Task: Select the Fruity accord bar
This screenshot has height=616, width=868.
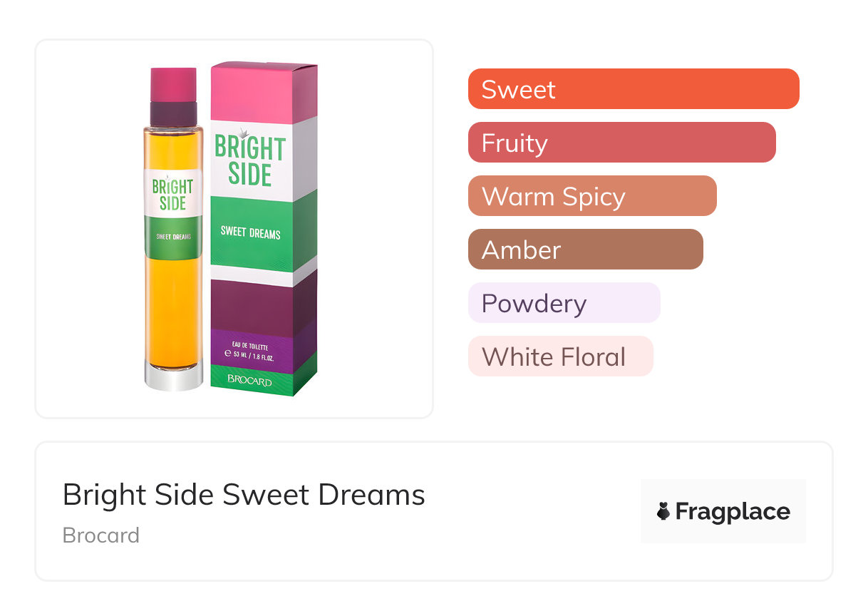Action: [x=621, y=143]
